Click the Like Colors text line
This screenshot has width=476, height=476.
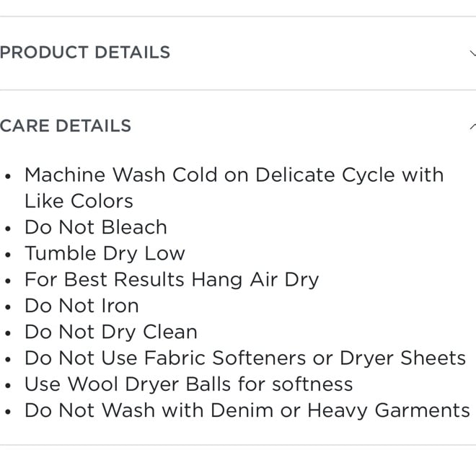[79, 201]
